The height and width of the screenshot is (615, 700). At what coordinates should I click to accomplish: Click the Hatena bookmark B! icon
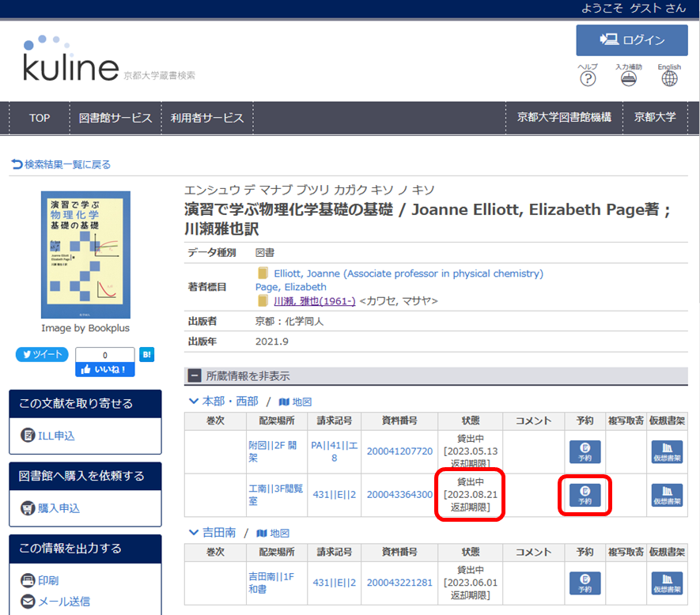(146, 355)
